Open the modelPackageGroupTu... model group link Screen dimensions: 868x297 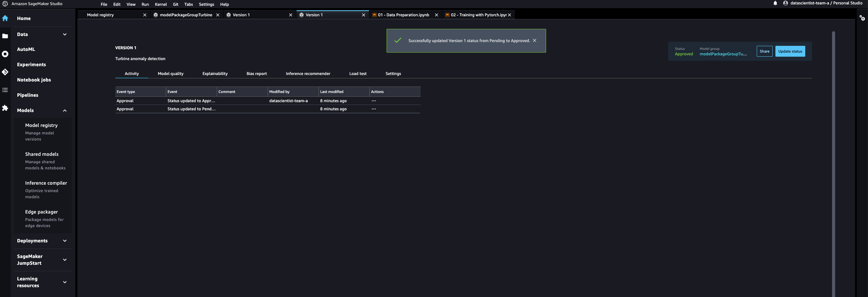coord(723,54)
